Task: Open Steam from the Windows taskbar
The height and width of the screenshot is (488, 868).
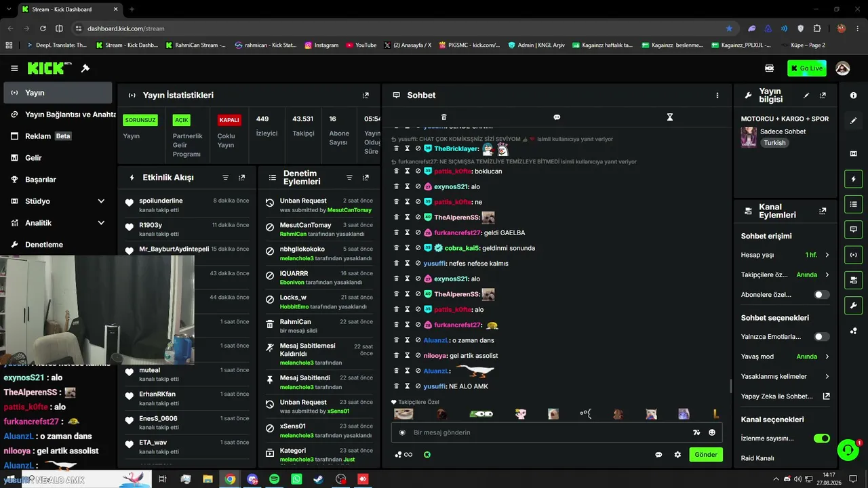Action: (318, 479)
